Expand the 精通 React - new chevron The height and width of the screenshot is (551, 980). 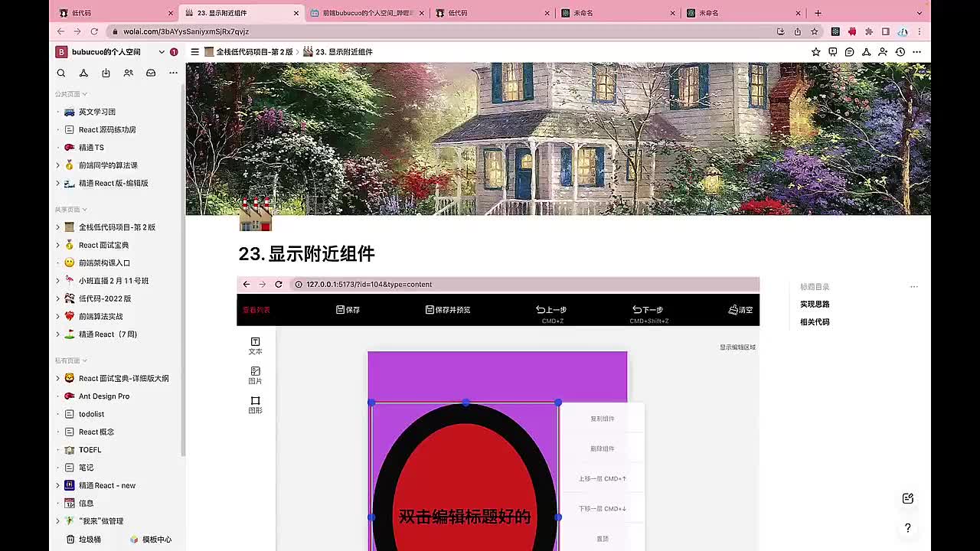pyautogui.click(x=58, y=485)
